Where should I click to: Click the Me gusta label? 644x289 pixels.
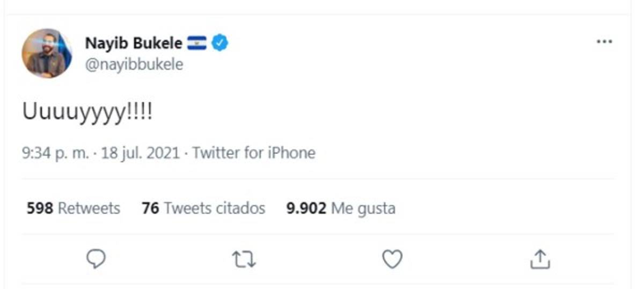pyautogui.click(x=363, y=208)
